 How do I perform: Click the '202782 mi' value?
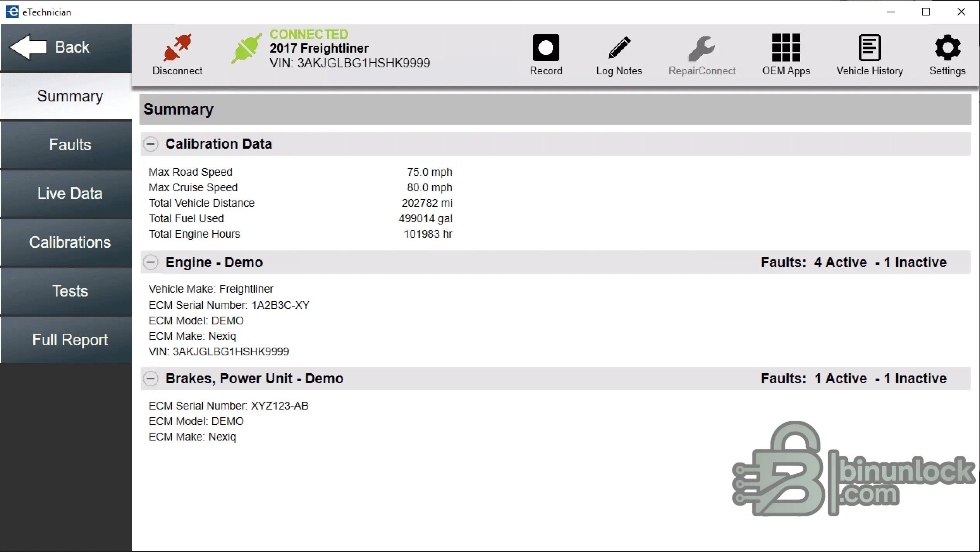[x=427, y=203]
